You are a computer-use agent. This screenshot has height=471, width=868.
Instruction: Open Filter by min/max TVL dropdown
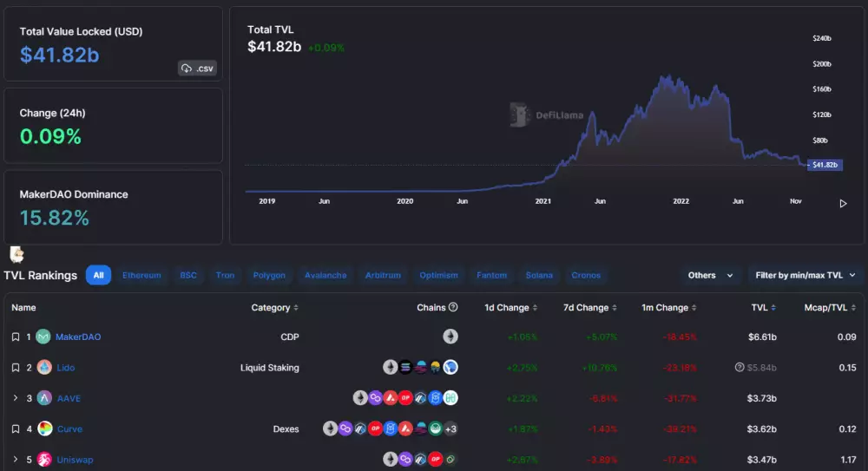806,275
